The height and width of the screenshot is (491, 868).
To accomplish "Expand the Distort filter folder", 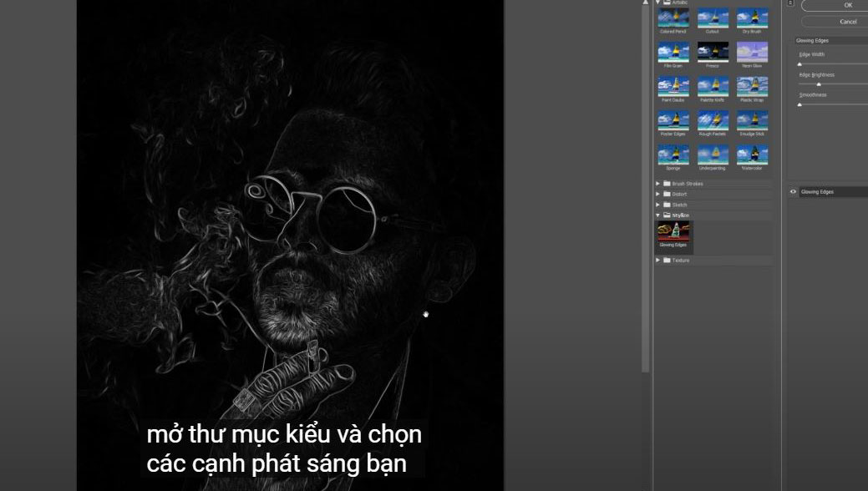I will pyautogui.click(x=658, y=195).
